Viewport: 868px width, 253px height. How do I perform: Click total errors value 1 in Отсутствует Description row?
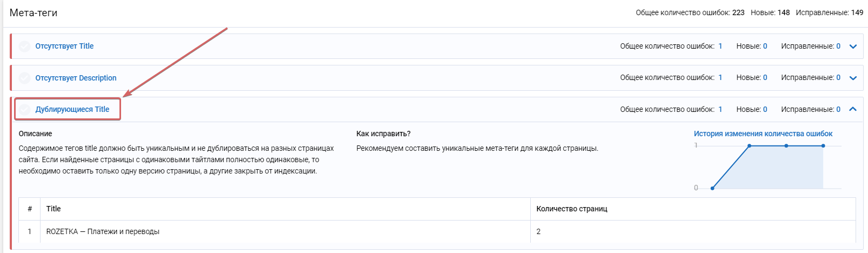pos(720,77)
